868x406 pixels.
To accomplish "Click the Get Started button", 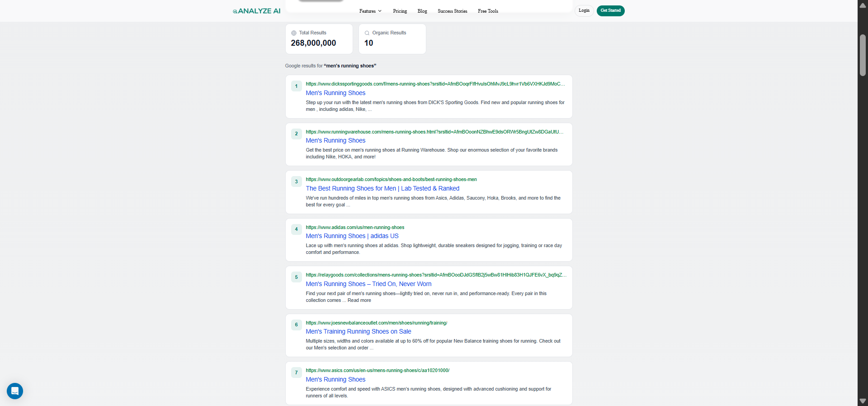I will (610, 10).
